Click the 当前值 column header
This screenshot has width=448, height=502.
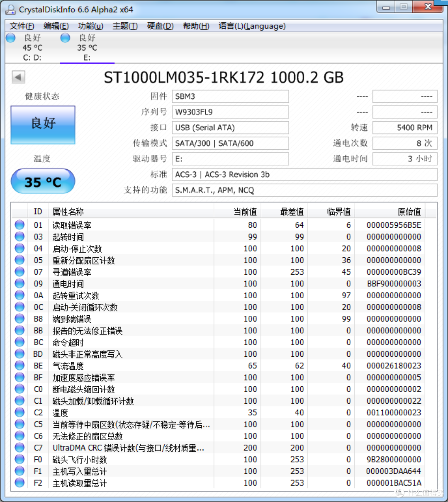click(x=237, y=212)
